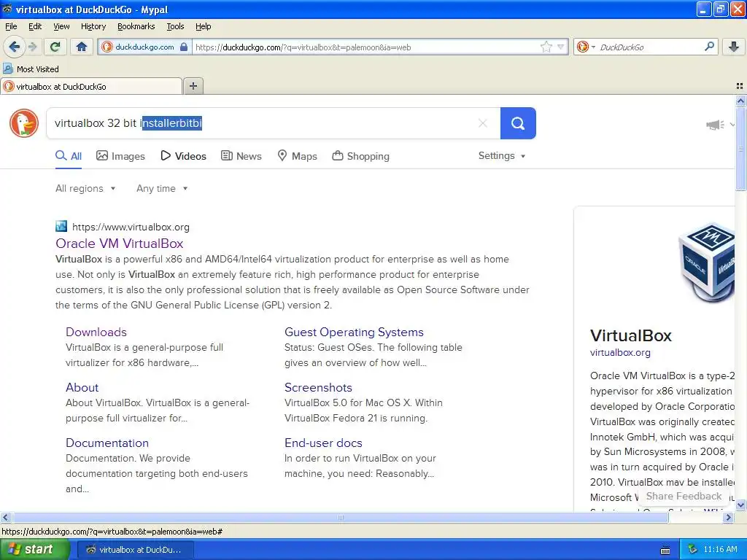
Task: Open the File menu
Action: [11, 26]
